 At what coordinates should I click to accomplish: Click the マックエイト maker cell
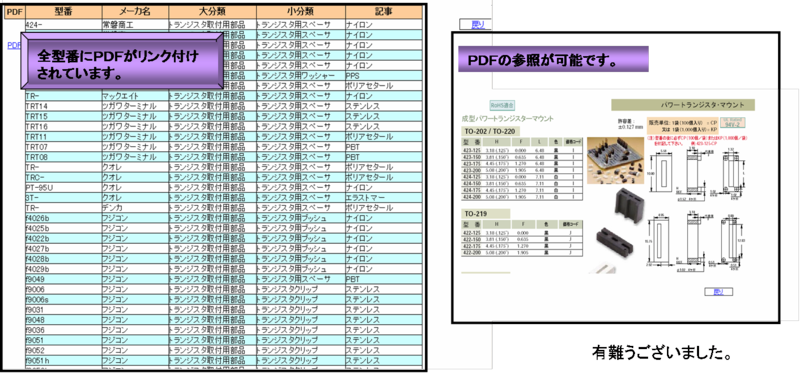click(135, 96)
